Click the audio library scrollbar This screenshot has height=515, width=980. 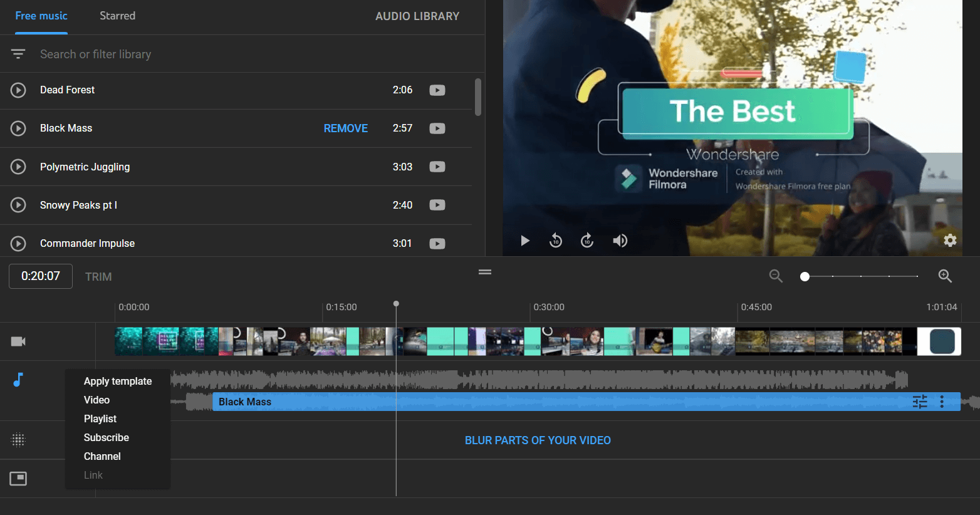click(x=478, y=97)
